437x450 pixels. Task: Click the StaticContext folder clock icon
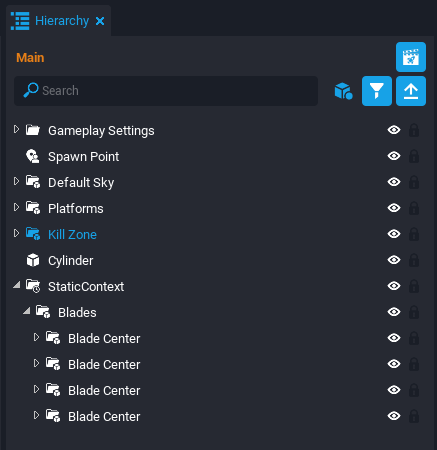[33, 286]
